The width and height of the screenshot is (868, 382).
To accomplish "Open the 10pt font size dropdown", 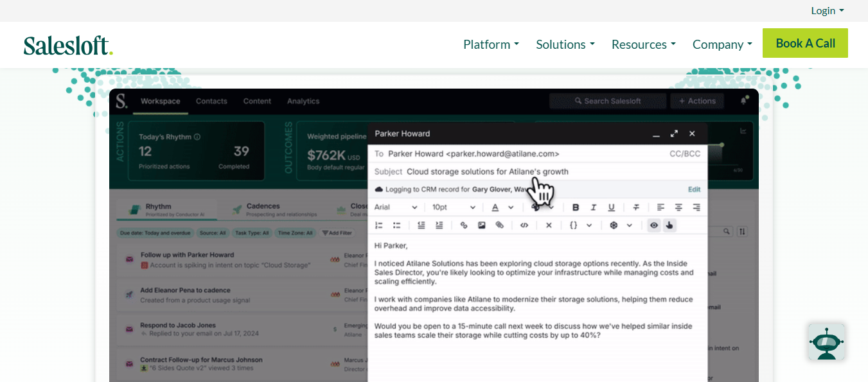I will [x=454, y=207].
